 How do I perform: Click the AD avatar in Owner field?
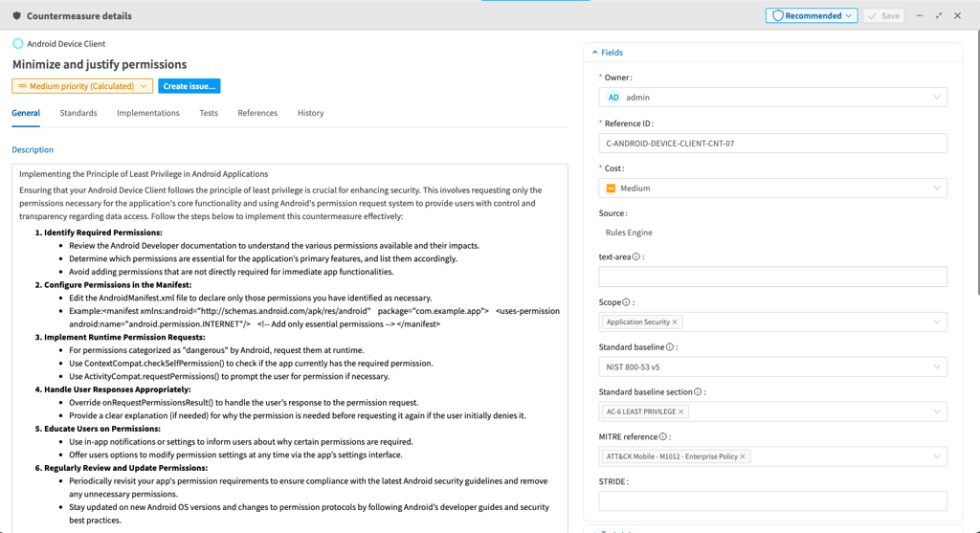click(613, 98)
